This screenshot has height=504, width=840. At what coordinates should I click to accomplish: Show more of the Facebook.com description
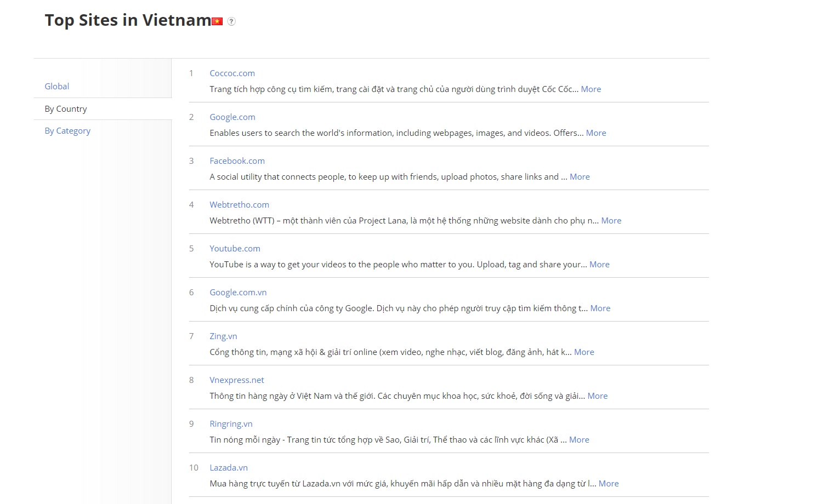(x=580, y=177)
